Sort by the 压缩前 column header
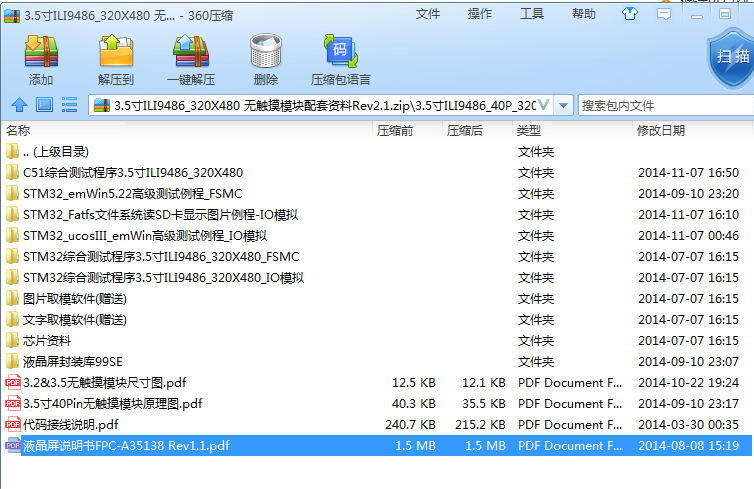 (x=394, y=131)
